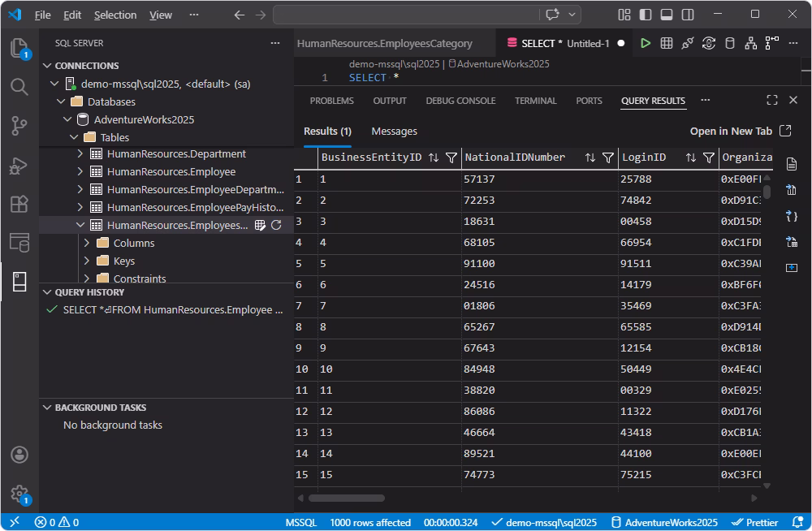Open the SQL Server view icon
This screenshot has height=531, width=812.
(19, 282)
